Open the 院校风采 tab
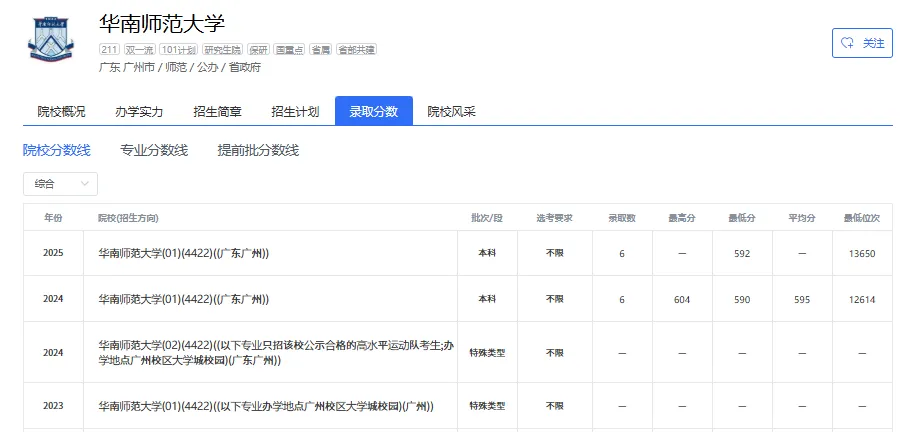Image resolution: width=921 pixels, height=432 pixels. [451, 112]
